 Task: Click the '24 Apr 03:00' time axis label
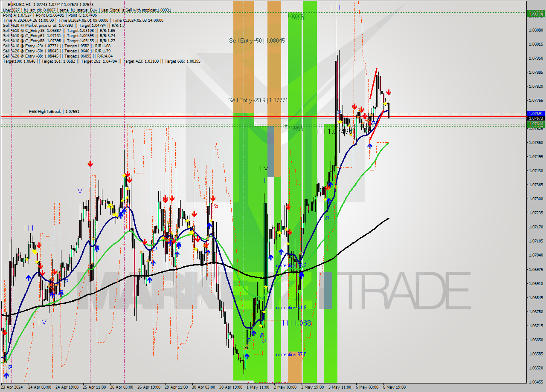(39, 387)
